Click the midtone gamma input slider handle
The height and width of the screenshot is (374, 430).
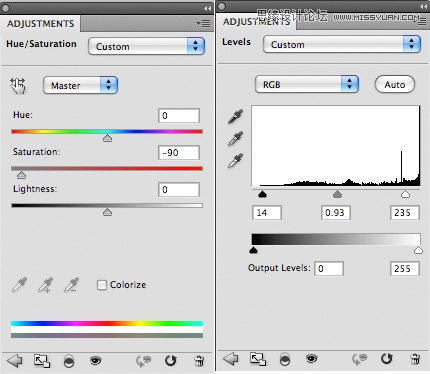(x=337, y=194)
